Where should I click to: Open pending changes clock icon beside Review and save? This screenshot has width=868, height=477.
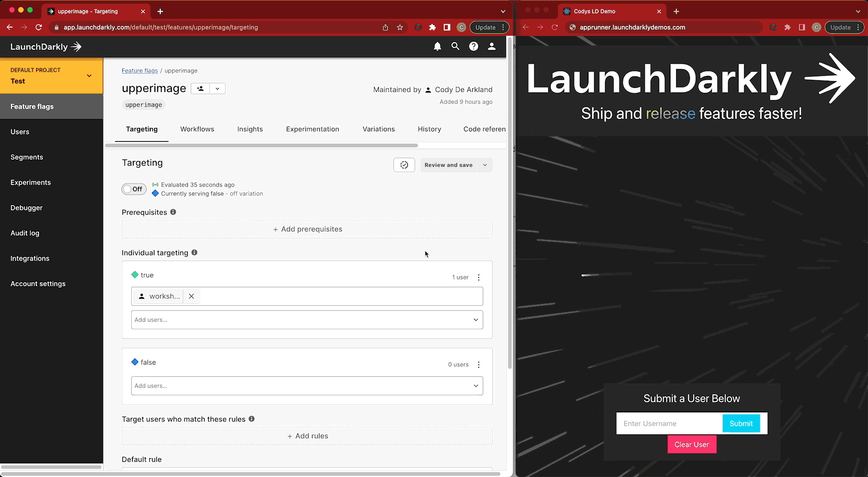(404, 165)
